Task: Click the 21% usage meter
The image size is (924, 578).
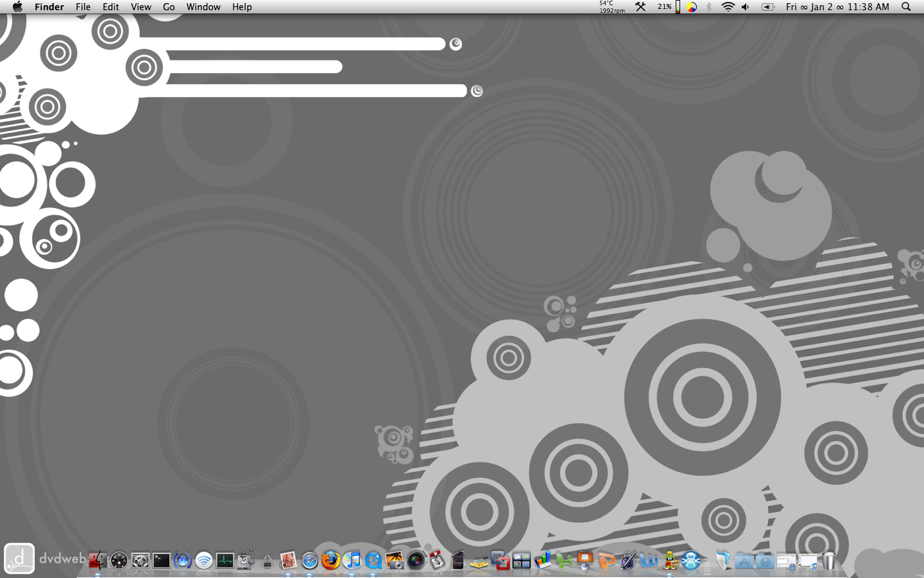Action: pos(668,6)
